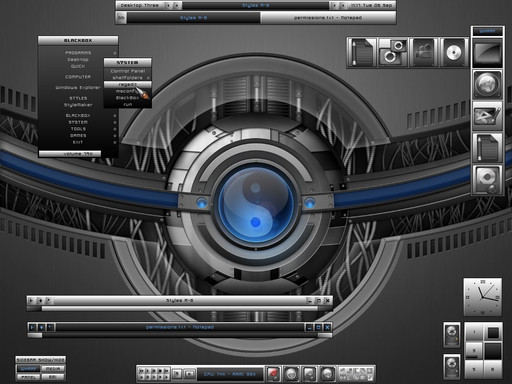Click Windows Explorer in Blackbox menu
Viewport: 512px width, 384px height.
[x=78, y=87]
